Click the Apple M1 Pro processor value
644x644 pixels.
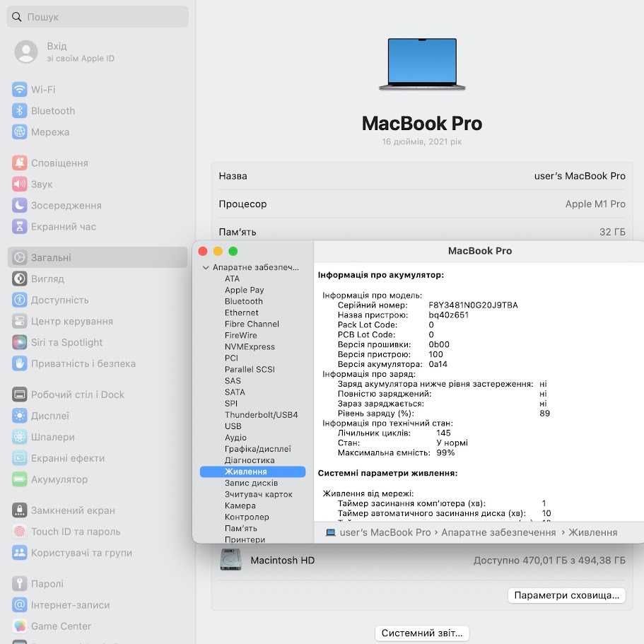coord(595,204)
